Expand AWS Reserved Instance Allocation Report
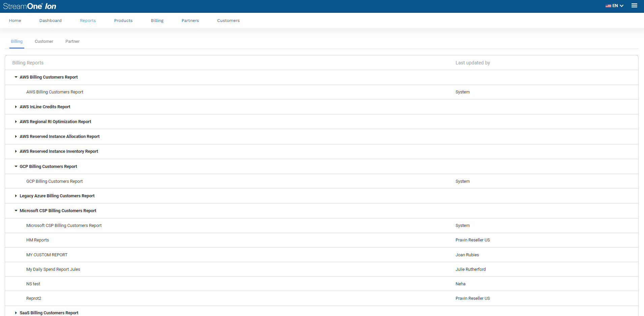 (16, 137)
